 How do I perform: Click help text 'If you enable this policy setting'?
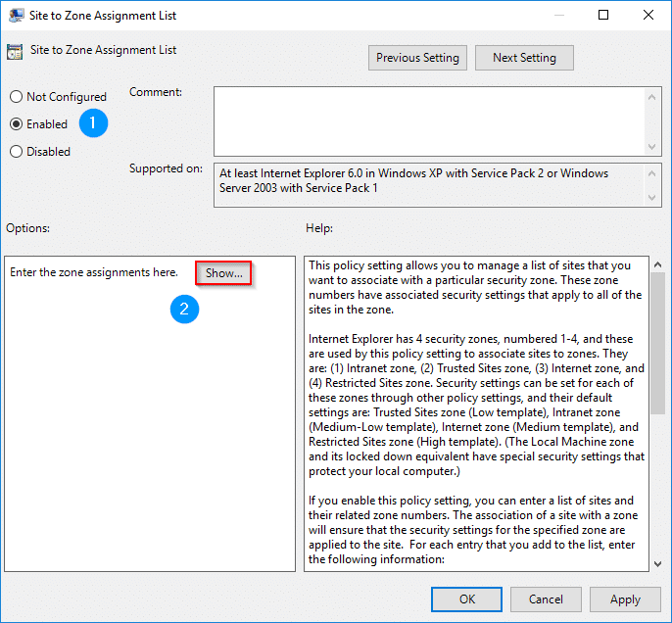(x=473, y=530)
